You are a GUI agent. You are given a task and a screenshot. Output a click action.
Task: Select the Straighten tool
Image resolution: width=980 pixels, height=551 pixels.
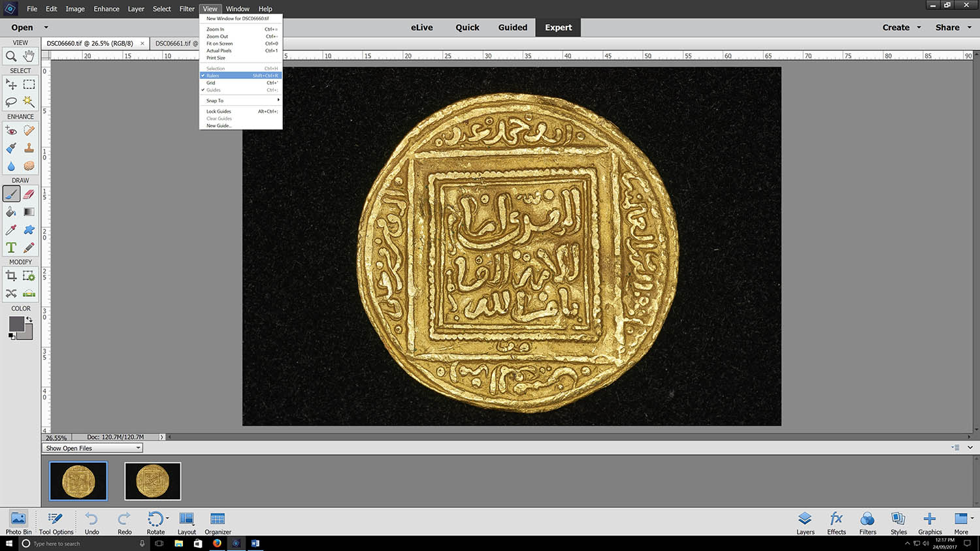(29, 293)
